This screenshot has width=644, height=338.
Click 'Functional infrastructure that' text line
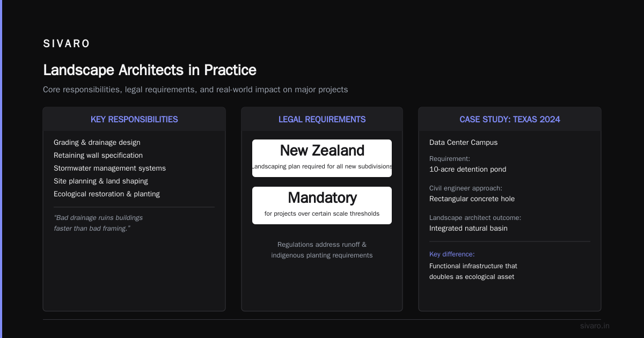pos(473,266)
